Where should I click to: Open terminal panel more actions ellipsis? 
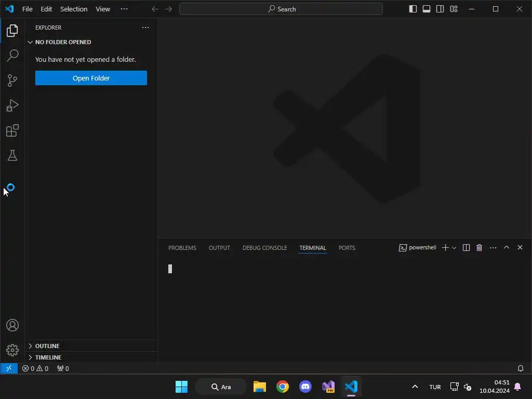(x=493, y=248)
